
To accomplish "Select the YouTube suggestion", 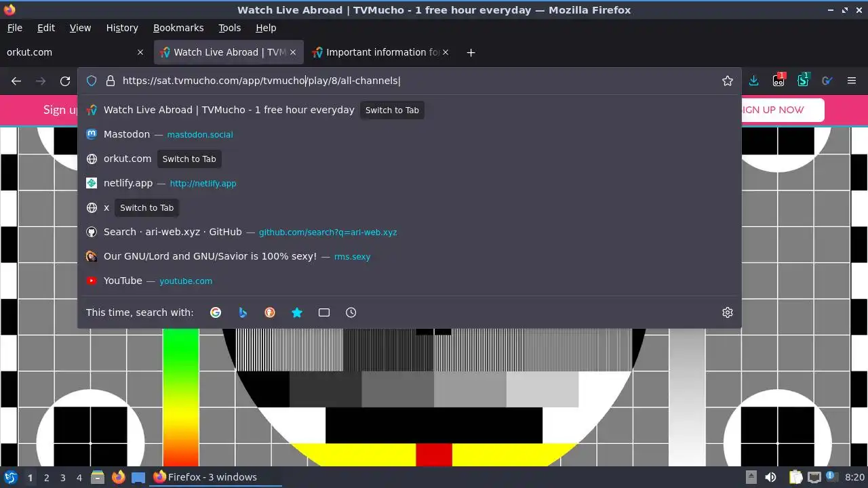I will pos(410,281).
